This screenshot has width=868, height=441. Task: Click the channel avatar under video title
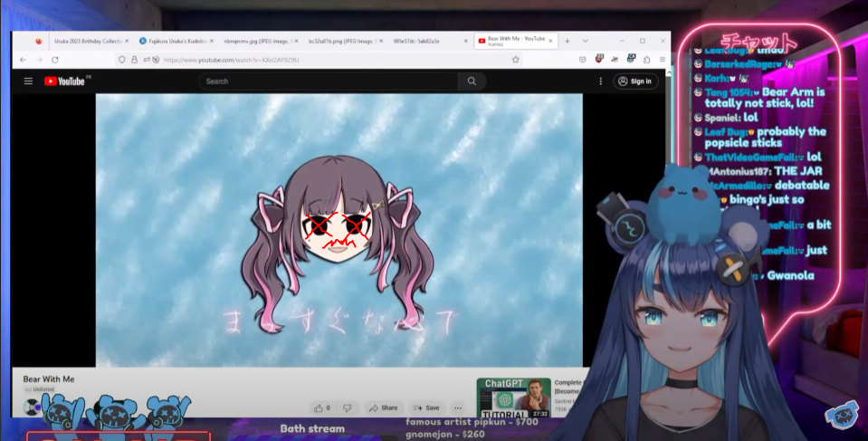(32, 407)
